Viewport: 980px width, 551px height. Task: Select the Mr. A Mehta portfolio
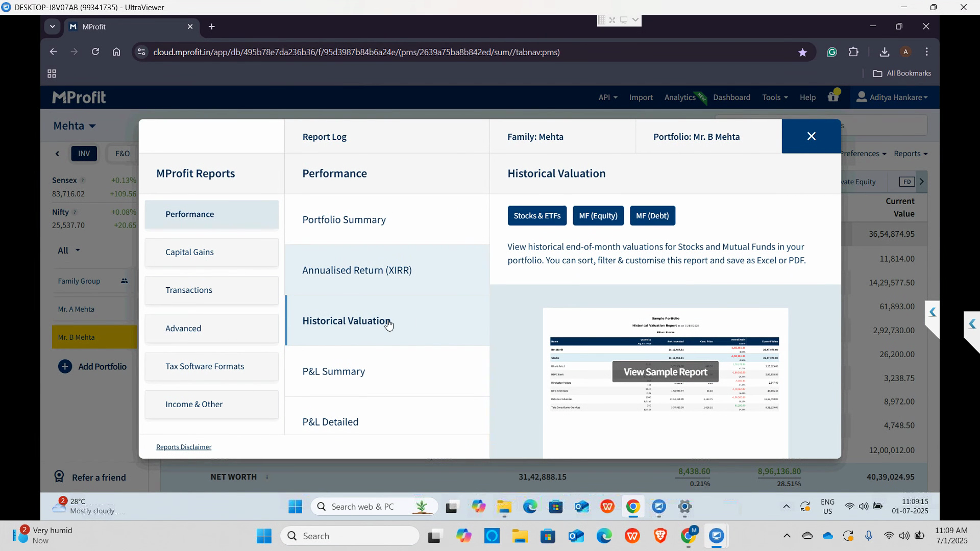(94, 309)
